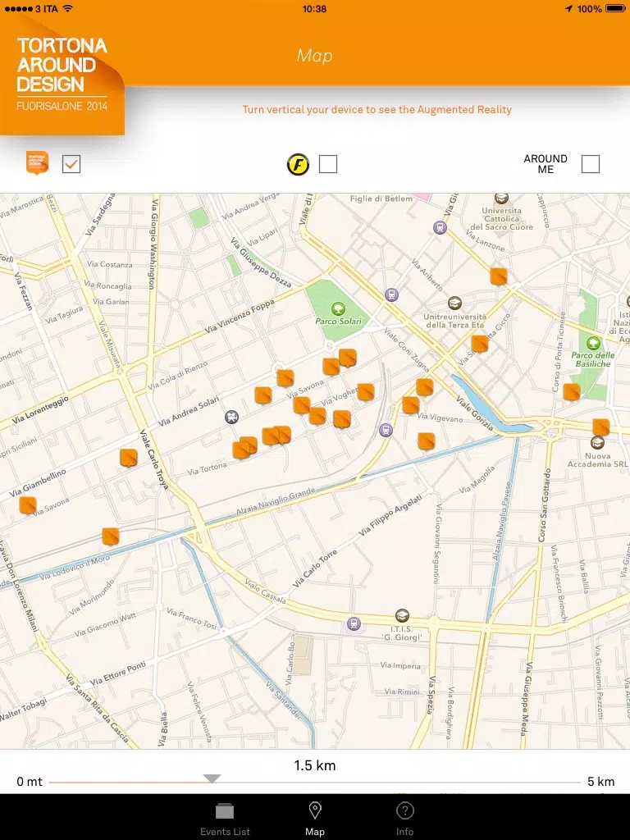Tap event pin near Corso di Porta Ticinese
Image resolution: width=630 pixels, height=840 pixels.
point(572,392)
